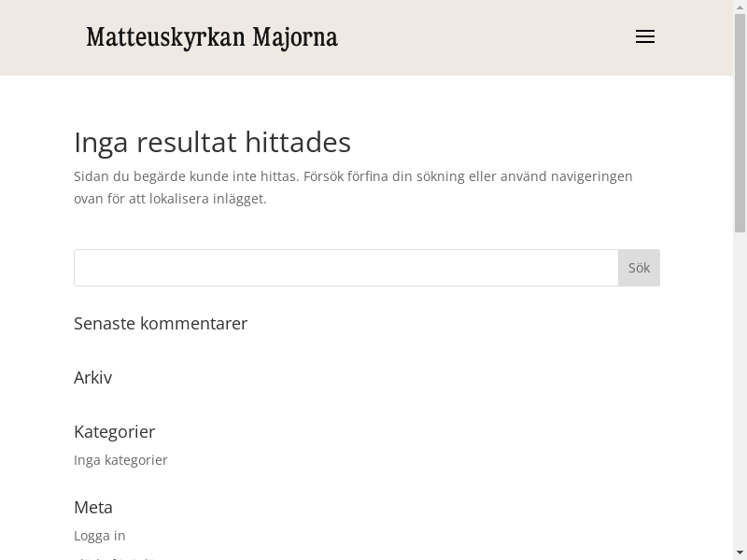
Task: Click the Matteuskyrkan Majorna site logo
Action: (x=212, y=37)
